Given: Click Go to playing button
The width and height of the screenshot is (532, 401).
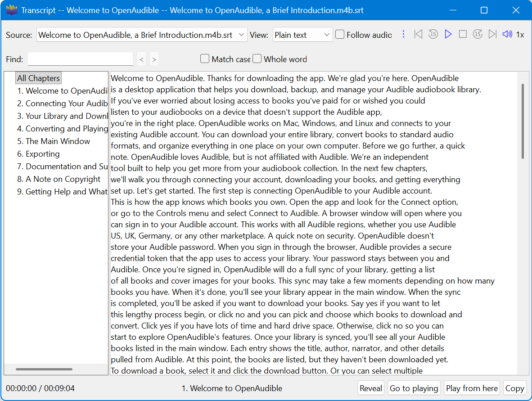Looking at the screenshot, I should click(x=414, y=388).
